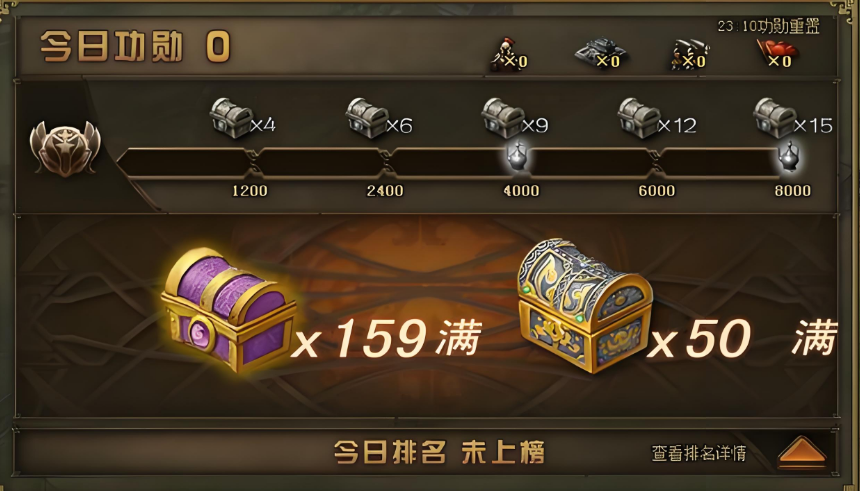The width and height of the screenshot is (860, 491).
Task: Claim the x4 chest at 1200
Action: pos(231,117)
